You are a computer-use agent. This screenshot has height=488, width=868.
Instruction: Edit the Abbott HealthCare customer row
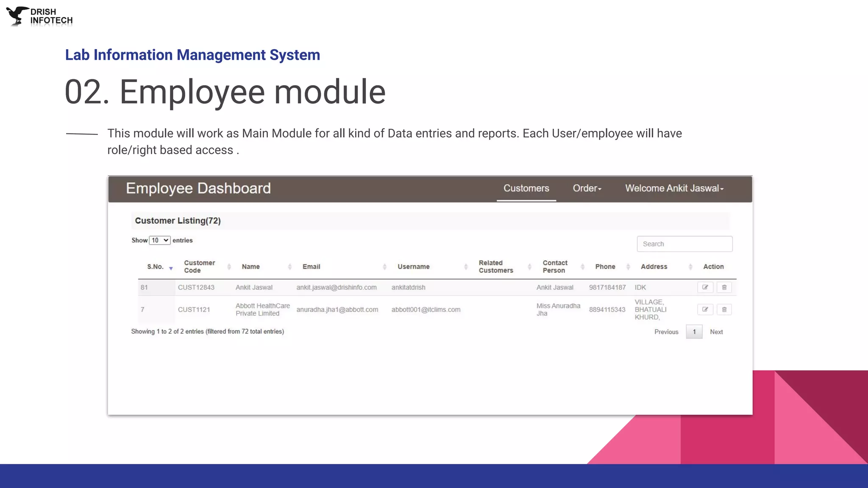(x=705, y=310)
